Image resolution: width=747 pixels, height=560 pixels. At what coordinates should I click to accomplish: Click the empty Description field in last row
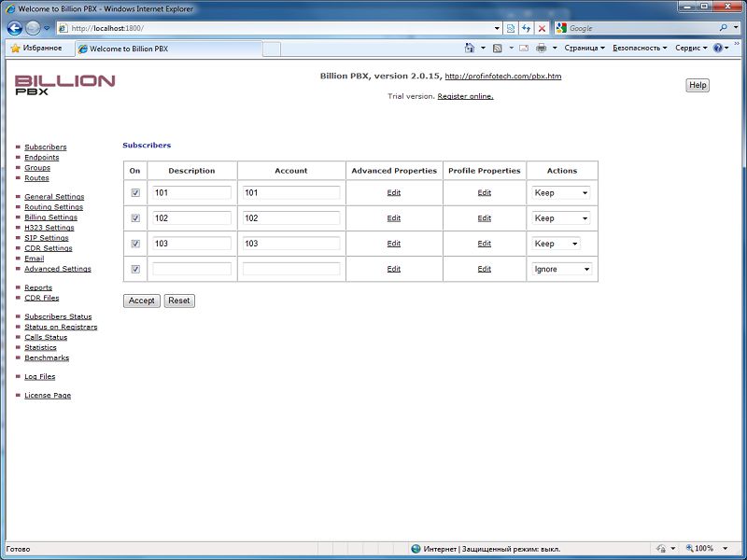[192, 269]
